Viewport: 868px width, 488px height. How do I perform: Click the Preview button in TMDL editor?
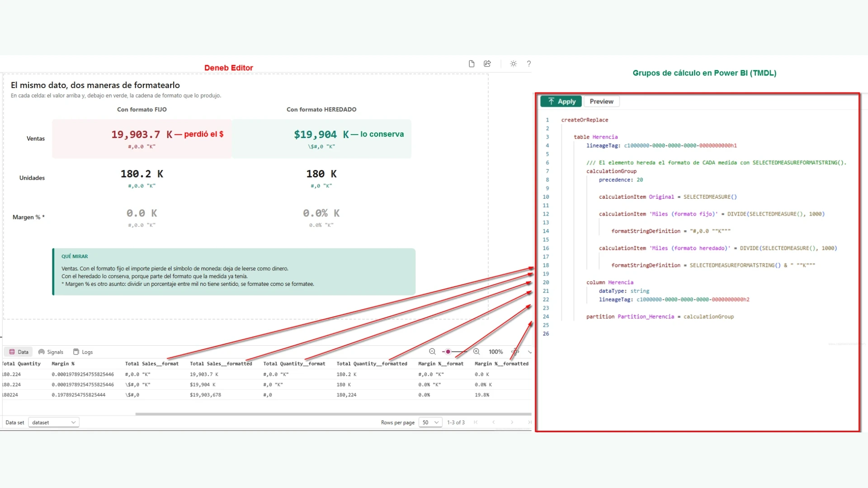coord(601,102)
